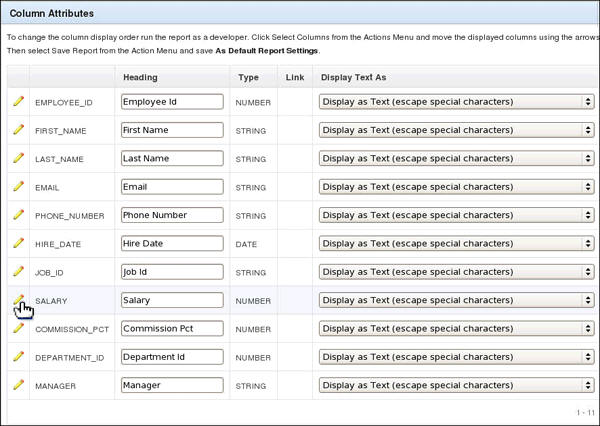This screenshot has width=600, height=426.
Task: Open Display Text As dropdown for EMPLOYEE_ID
Action: [x=455, y=101]
